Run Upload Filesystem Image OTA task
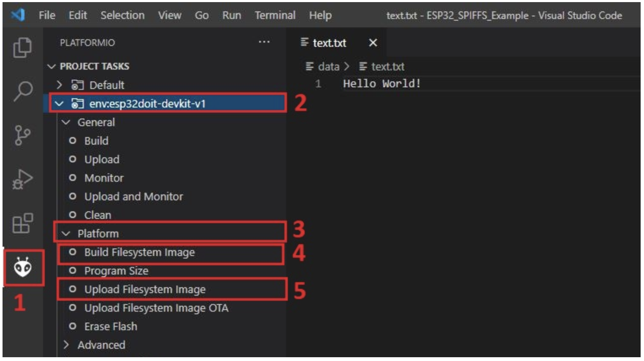The height and width of the screenshot is (361, 644). click(156, 308)
